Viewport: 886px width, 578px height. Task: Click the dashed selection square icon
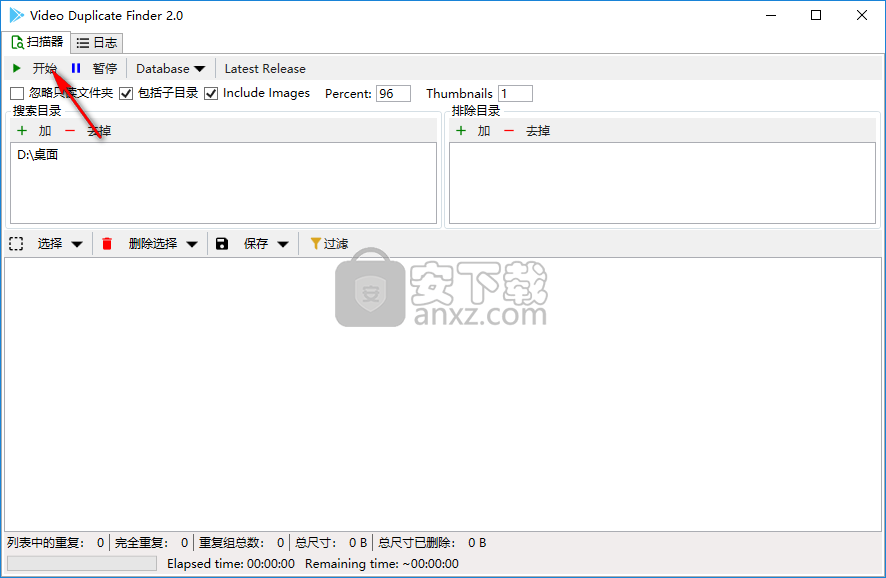(x=16, y=244)
